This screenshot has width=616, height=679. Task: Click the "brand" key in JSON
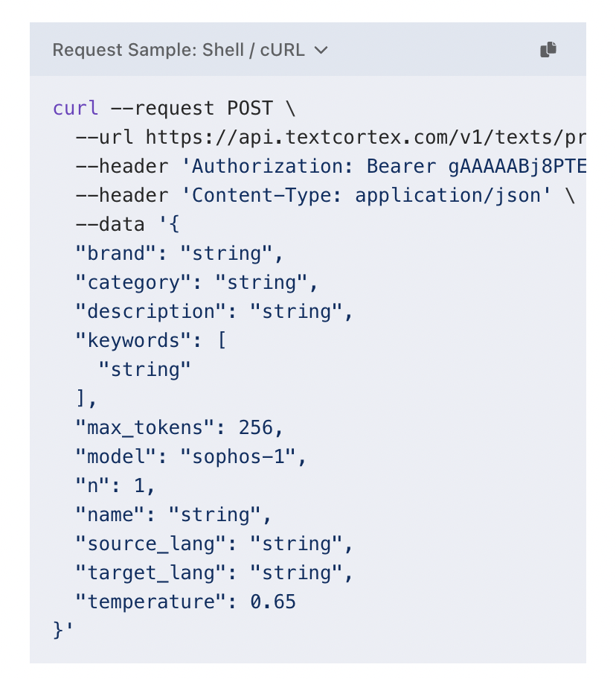116,253
